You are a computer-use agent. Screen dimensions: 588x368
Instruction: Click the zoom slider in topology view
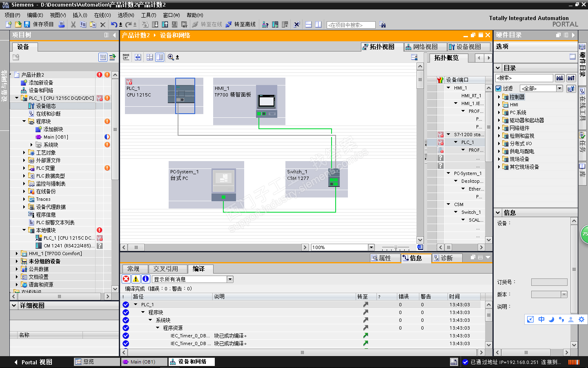pos(395,248)
